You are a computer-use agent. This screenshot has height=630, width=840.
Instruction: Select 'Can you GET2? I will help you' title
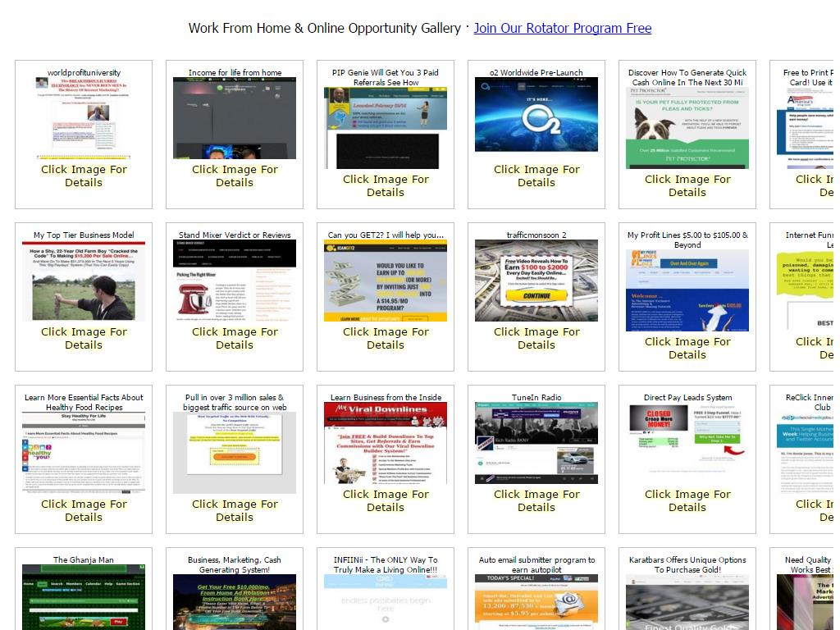[386, 235]
